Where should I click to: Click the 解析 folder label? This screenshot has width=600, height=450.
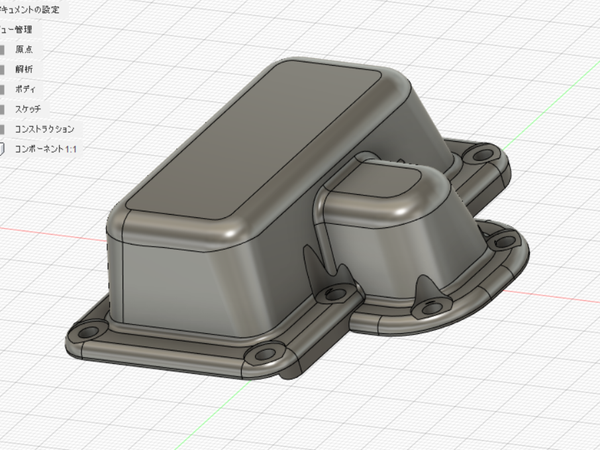[x=24, y=69]
